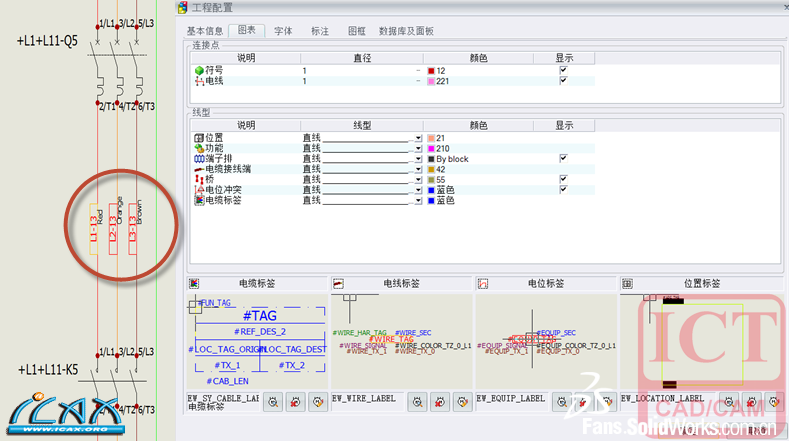Browse for EW_WIRE_LABEL wire label symbol

[418, 402]
